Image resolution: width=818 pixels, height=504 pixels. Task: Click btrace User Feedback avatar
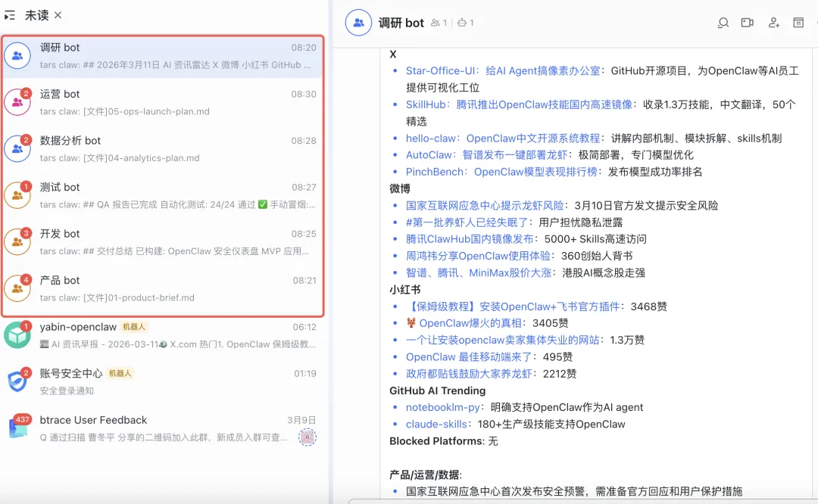tap(17, 428)
